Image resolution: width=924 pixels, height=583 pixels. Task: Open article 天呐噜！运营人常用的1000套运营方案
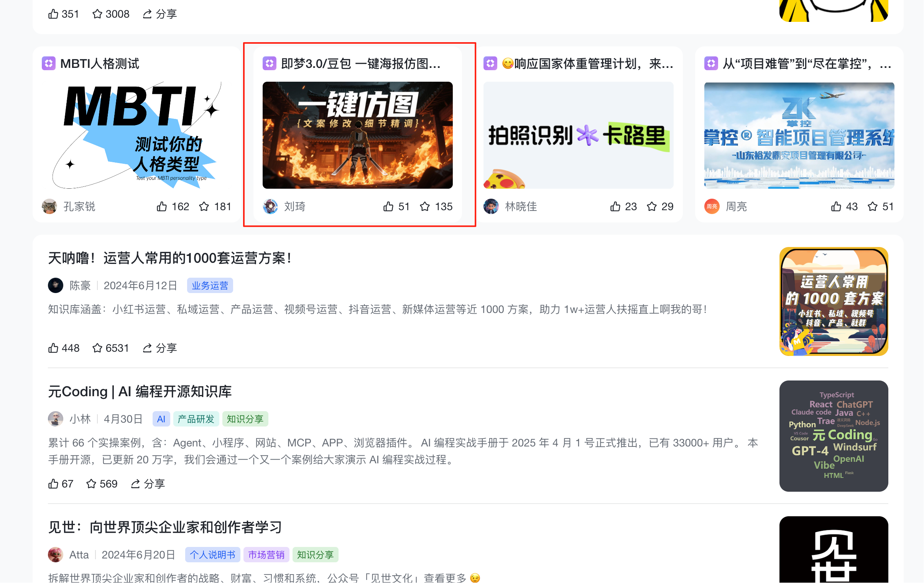pos(170,258)
